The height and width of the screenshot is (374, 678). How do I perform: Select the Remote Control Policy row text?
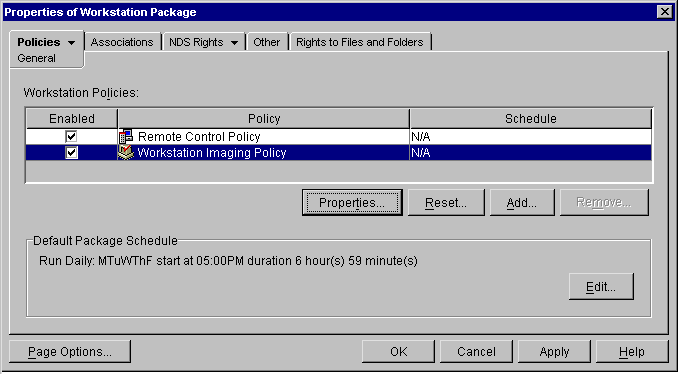pyautogui.click(x=199, y=137)
